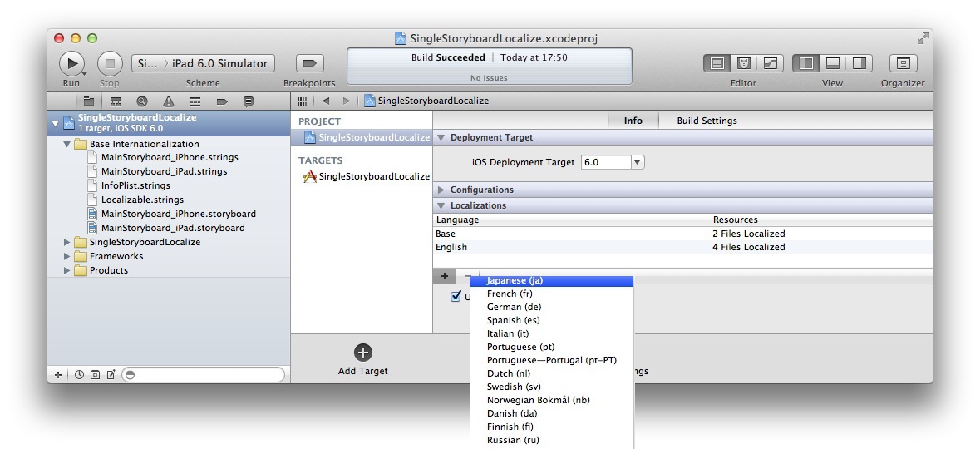The width and height of the screenshot is (980, 449).
Task: Show the Debug navigator
Action: tap(195, 101)
